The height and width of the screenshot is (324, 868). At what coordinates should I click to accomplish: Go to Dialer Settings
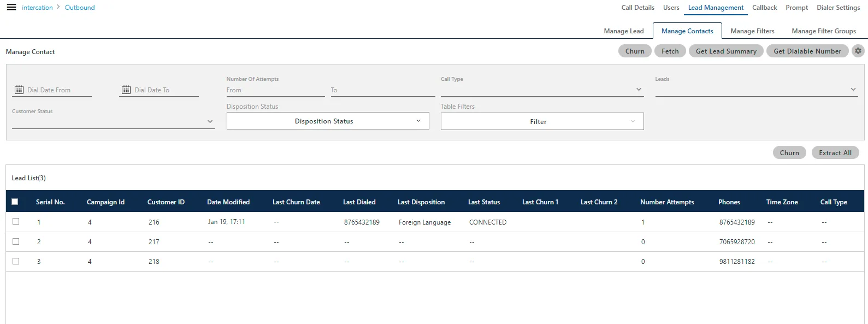[838, 8]
